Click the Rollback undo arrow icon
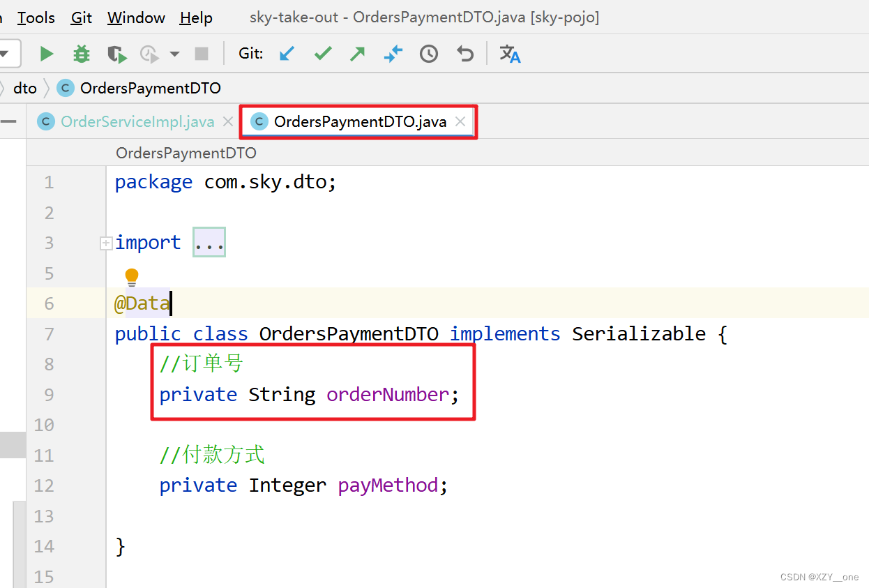Image resolution: width=869 pixels, height=588 pixels. click(464, 54)
